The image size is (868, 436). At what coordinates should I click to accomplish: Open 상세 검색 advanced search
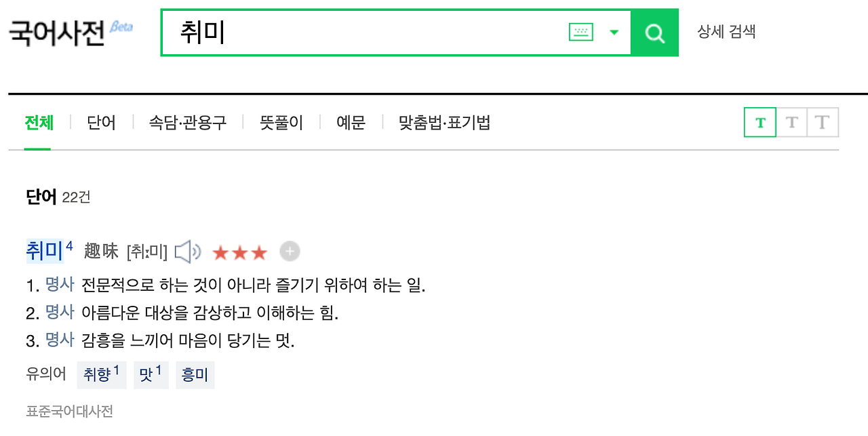tap(727, 31)
